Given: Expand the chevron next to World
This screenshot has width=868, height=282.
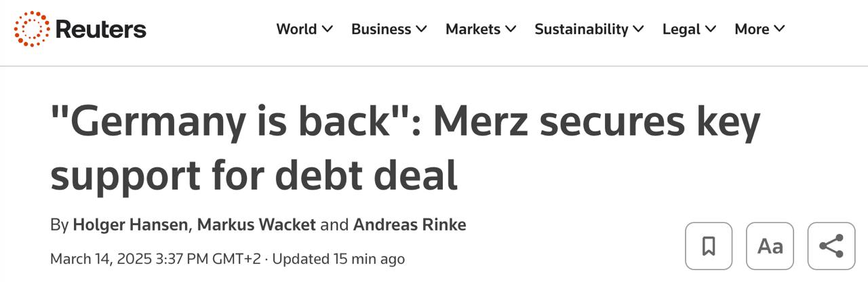Looking at the screenshot, I should click(328, 29).
